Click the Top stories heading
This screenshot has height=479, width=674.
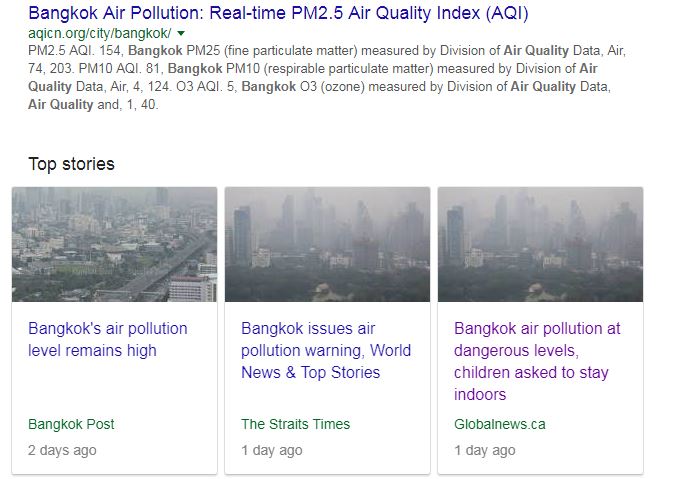click(71, 164)
